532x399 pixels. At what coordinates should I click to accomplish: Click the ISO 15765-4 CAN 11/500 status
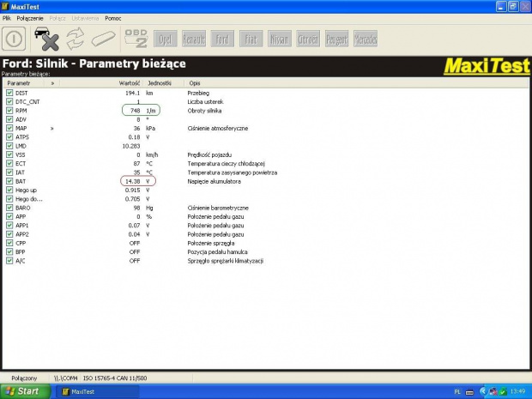[115, 378]
